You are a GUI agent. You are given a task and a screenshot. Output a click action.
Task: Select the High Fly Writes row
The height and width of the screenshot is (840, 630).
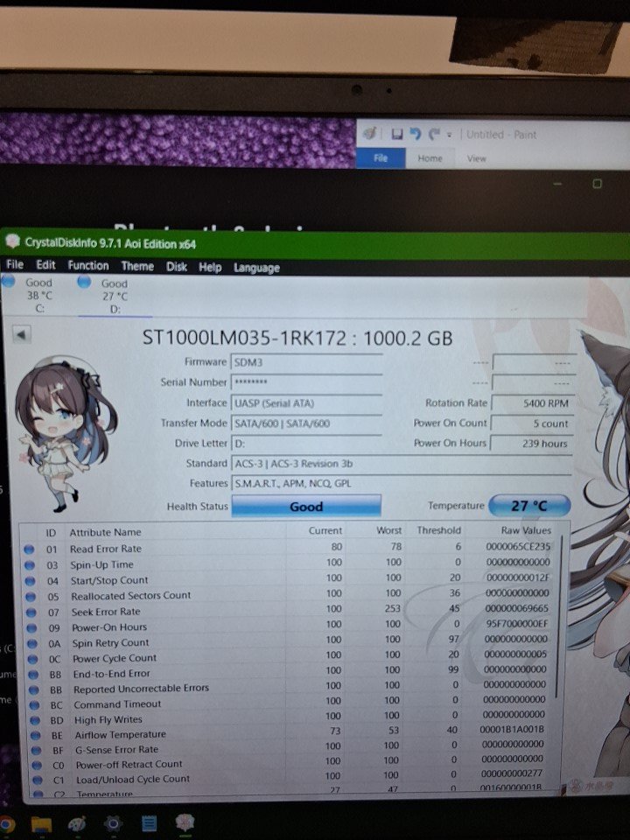[x=292, y=717]
